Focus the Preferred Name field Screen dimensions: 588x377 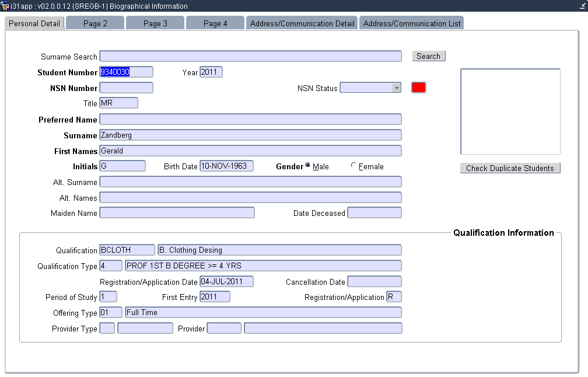click(250, 119)
